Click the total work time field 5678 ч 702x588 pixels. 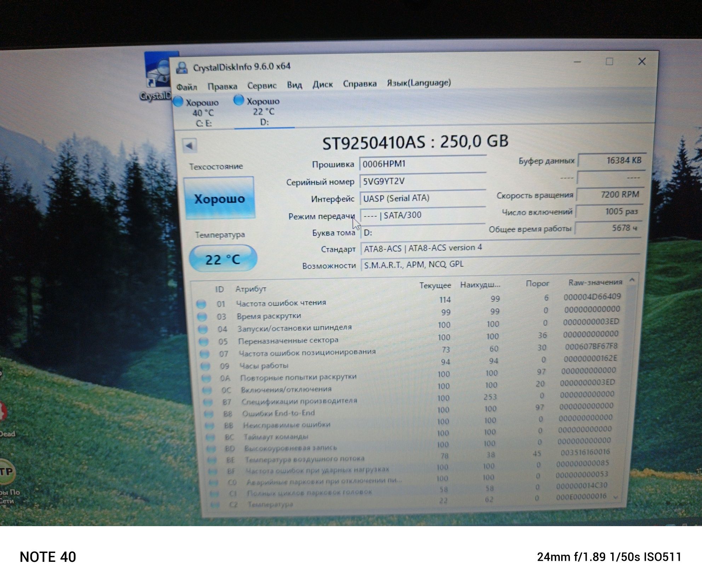(608, 228)
